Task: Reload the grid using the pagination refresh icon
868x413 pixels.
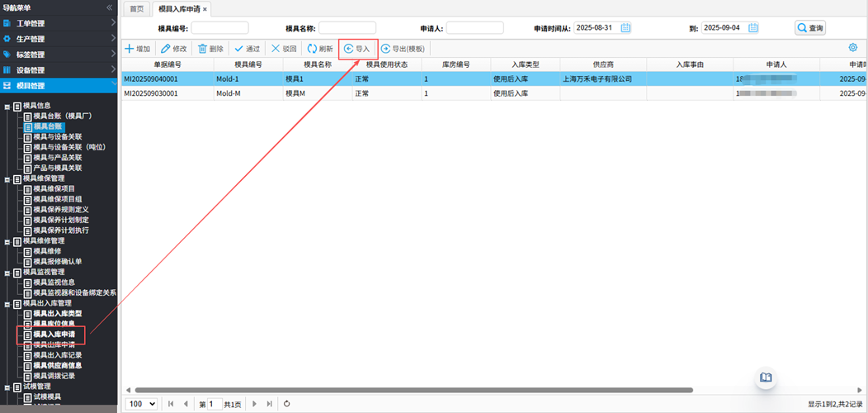Action: pyautogui.click(x=287, y=404)
